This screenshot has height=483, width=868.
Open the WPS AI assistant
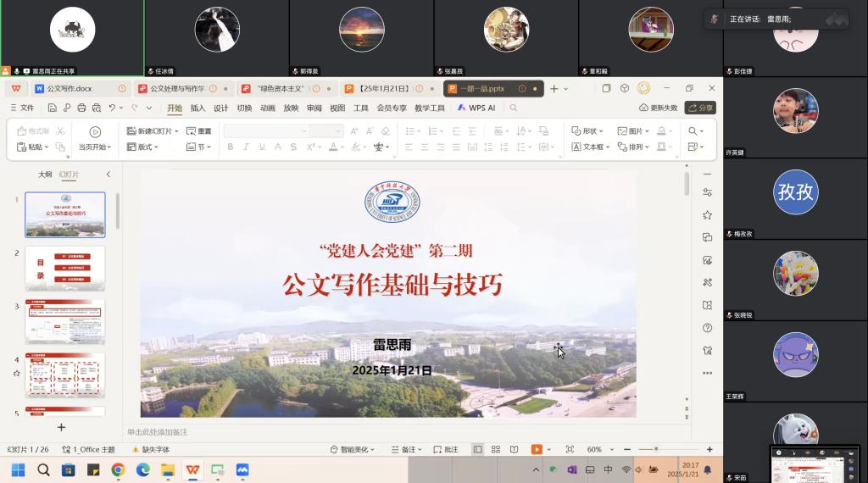coord(476,108)
